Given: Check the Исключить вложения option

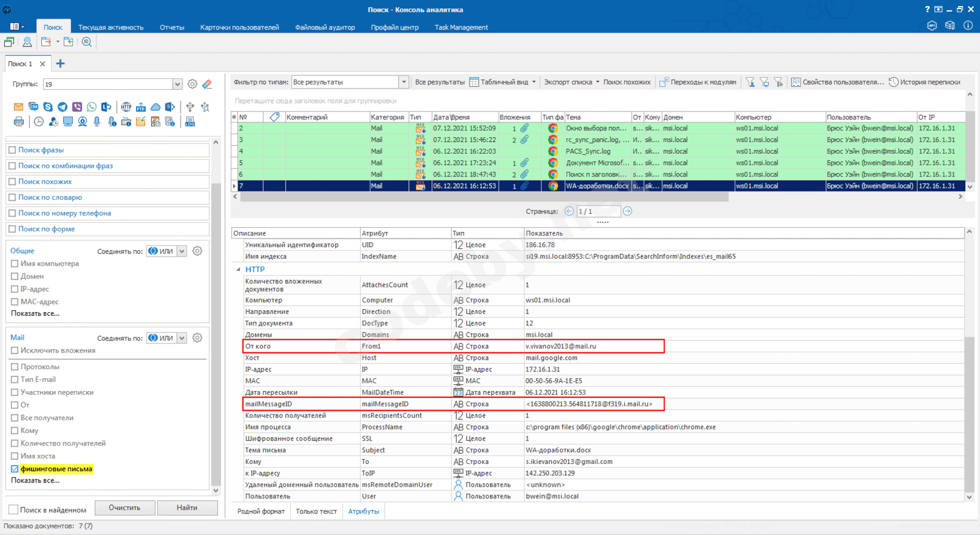Looking at the screenshot, I should [15, 351].
